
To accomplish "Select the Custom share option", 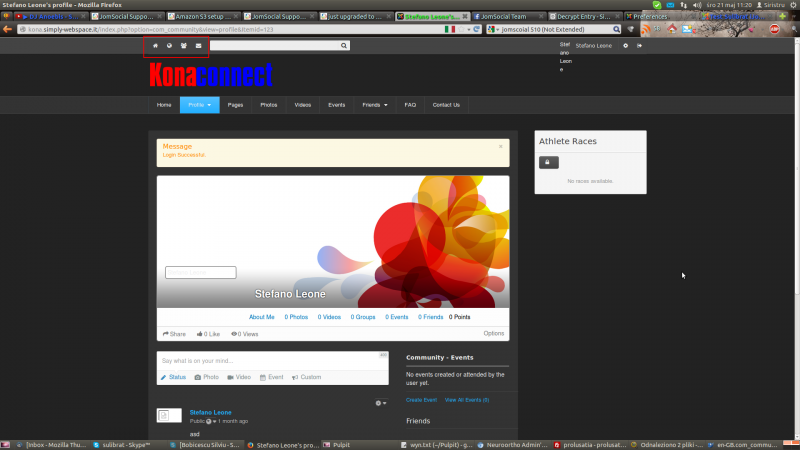I will pos(306,377).
